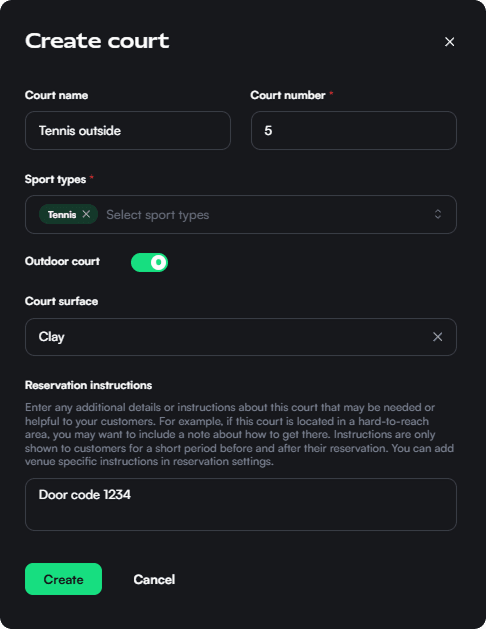Screen dimensions: 486x629
Task: Click the Select sport types placeholder
Action: 158,215
